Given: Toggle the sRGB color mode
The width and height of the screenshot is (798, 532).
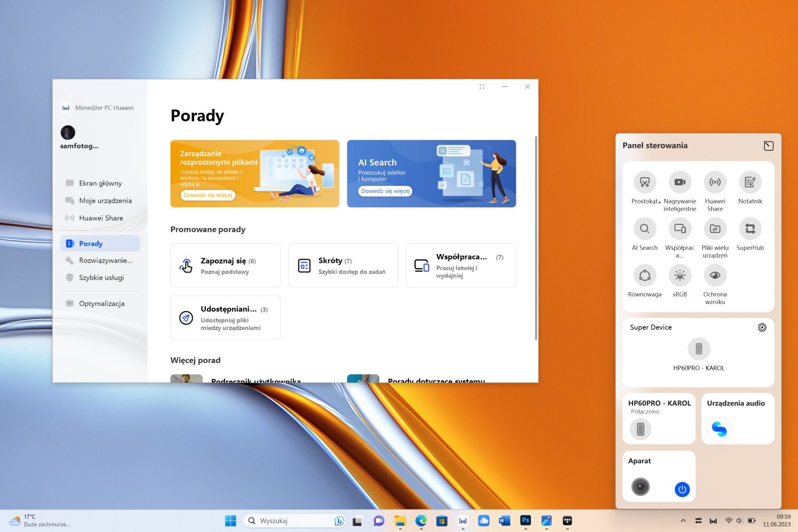Looking at the screenshot, I should click(x=680, y=276).
